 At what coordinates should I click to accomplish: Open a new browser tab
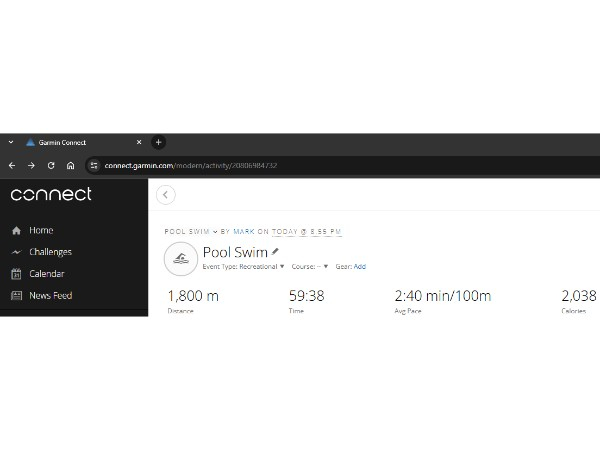pos(158,142)
